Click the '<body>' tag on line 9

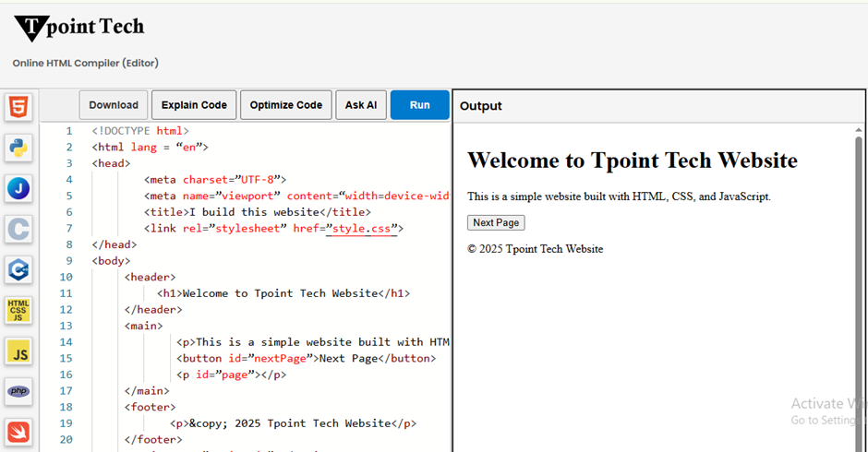111,261
